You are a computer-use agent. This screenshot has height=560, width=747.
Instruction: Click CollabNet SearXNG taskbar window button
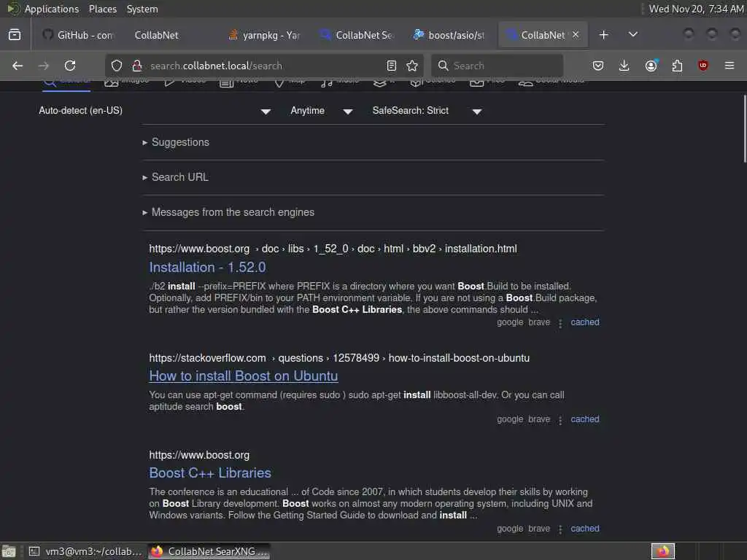click(209, 551)
